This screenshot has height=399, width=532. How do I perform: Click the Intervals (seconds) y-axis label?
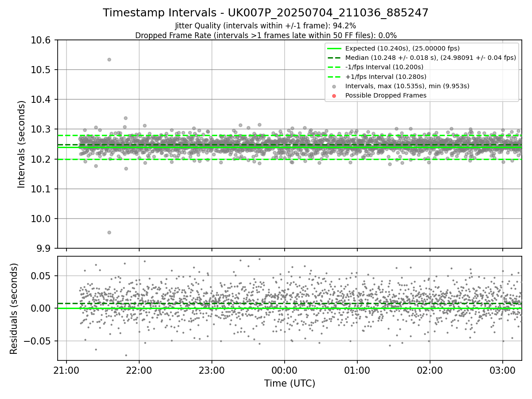coord(22,144)
